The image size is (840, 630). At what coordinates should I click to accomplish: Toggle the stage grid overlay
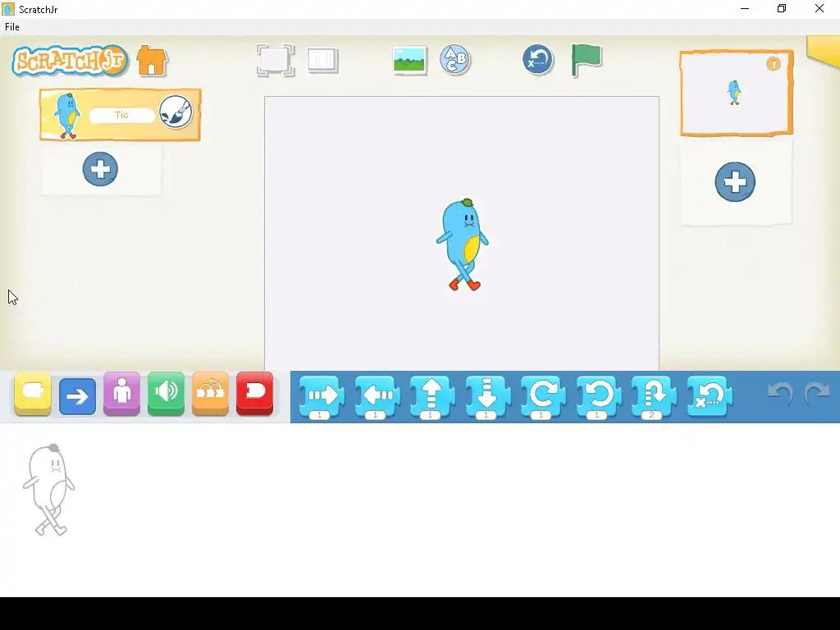322,60
